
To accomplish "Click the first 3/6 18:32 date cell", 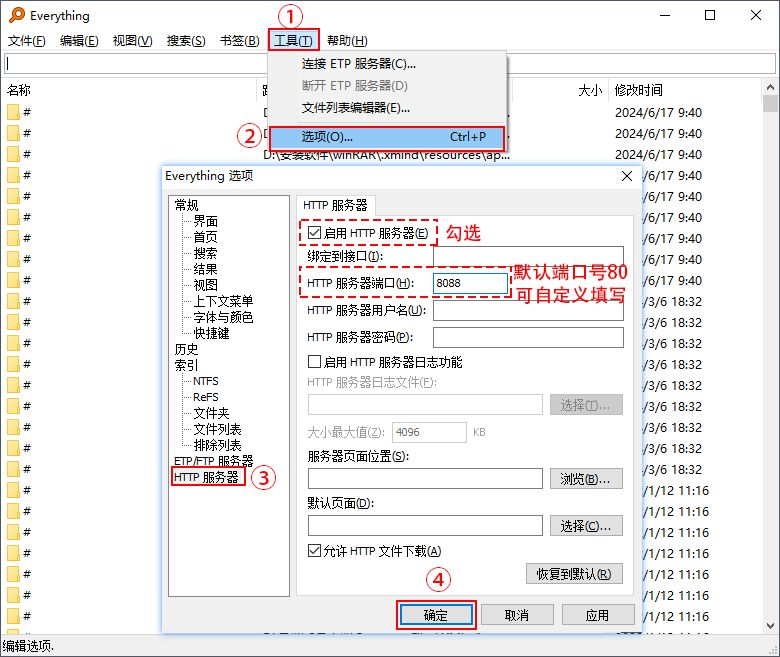I will coord(673,301).
